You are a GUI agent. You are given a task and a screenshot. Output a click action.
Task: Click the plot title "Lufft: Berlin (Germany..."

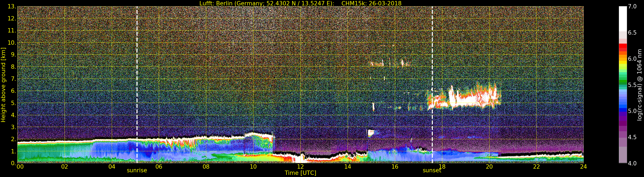tap(300, 3)
